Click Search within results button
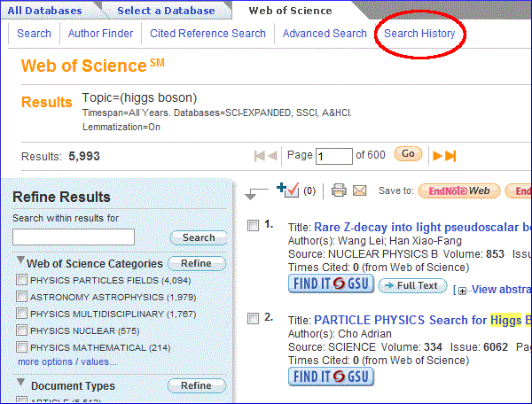The width and height of the screenshot is (532, 404). (199, 237)
